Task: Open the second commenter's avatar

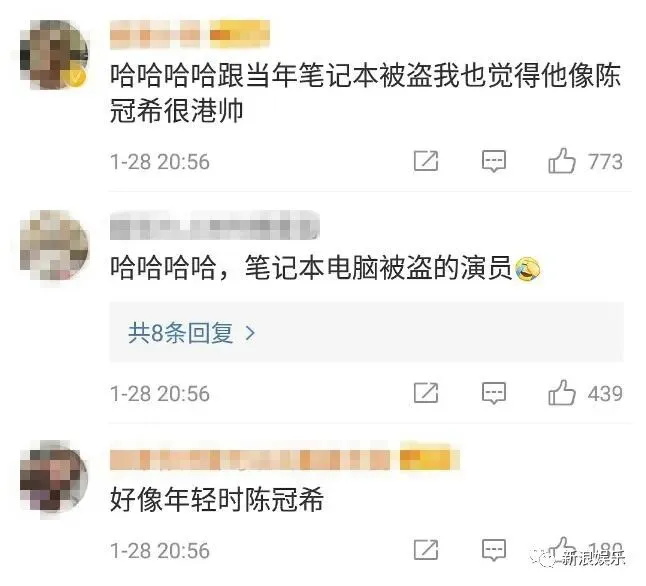Action: pos(54,245)
